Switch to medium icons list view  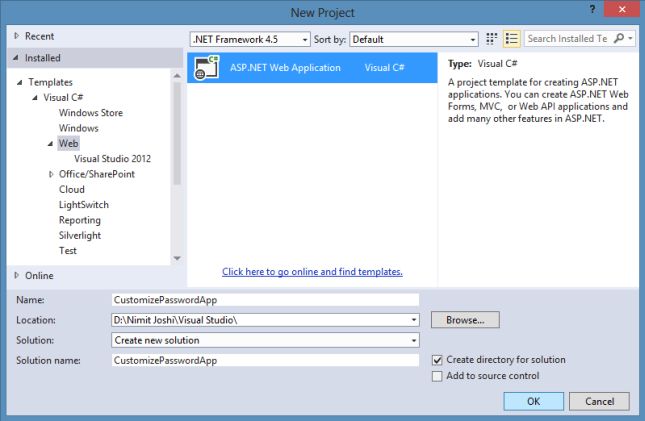(512, 39)
